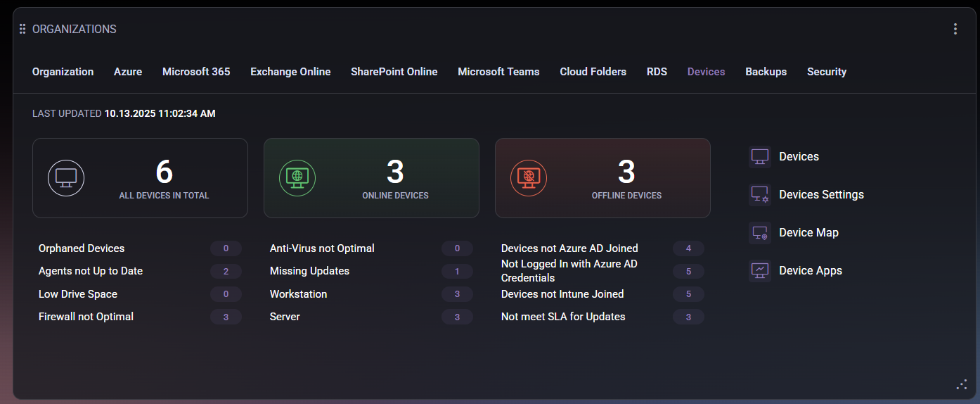Open the Exchange Online tab
Screen dimensions: 980x404
click(x=290, y=72)
